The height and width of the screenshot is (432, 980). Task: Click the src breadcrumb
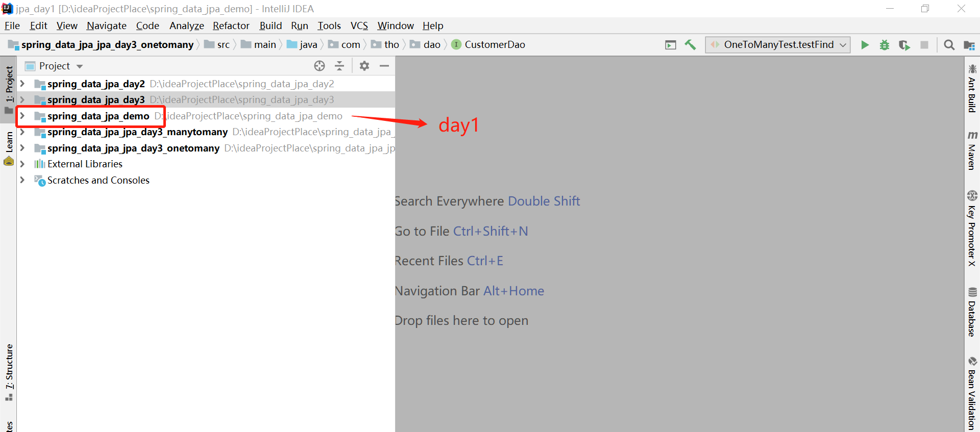pos(217,45)
